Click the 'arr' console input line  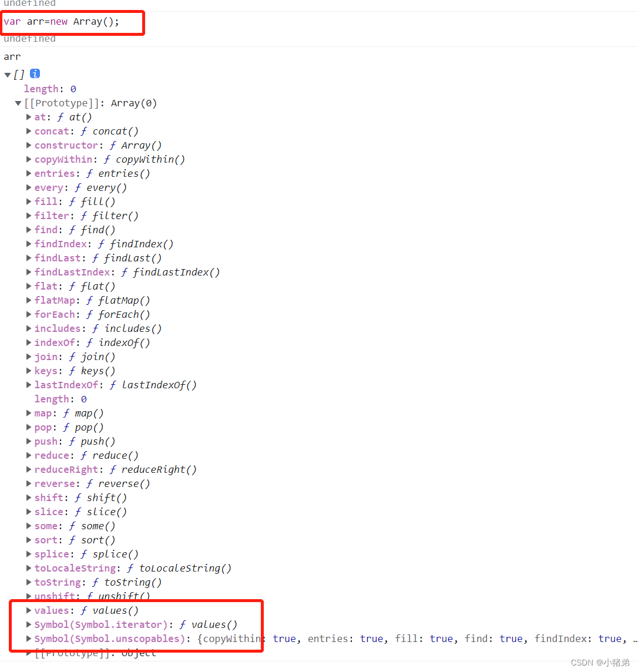point(12,56)
